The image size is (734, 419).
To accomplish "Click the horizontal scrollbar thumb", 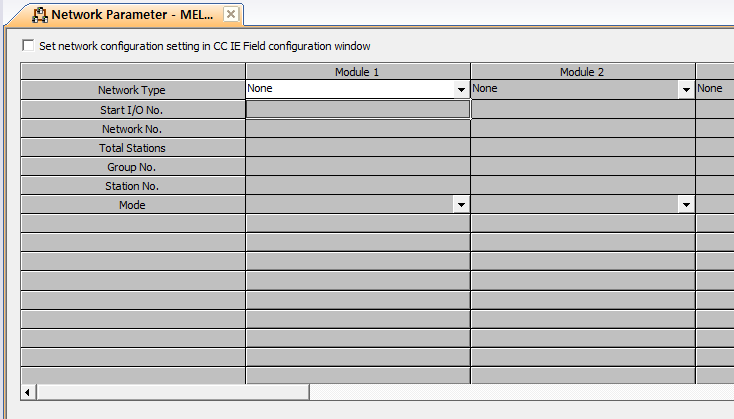I will [x=173, y=392].
